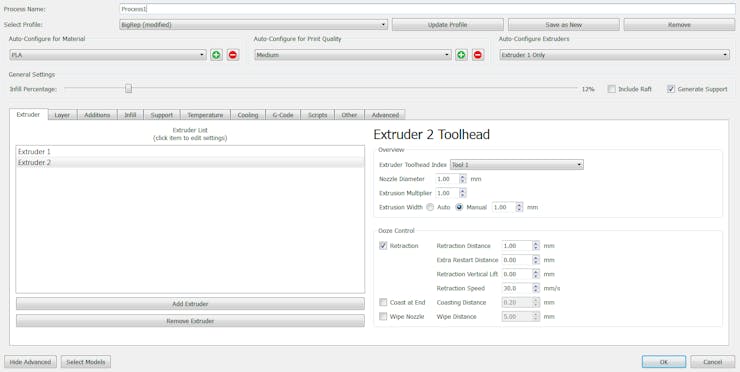Switch to the Layer tab
This screenshot has height=372, width=740.
[x=62, y=115]
